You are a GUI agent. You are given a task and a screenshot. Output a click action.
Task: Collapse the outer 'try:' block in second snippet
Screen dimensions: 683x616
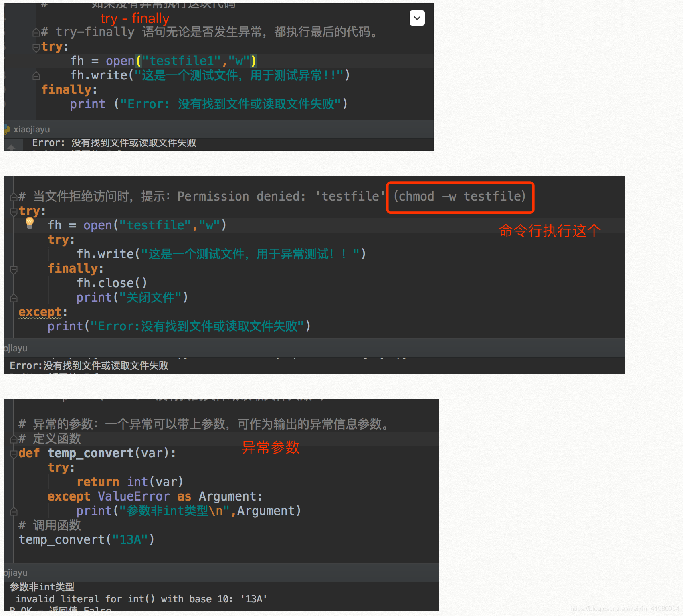(14, 211)
